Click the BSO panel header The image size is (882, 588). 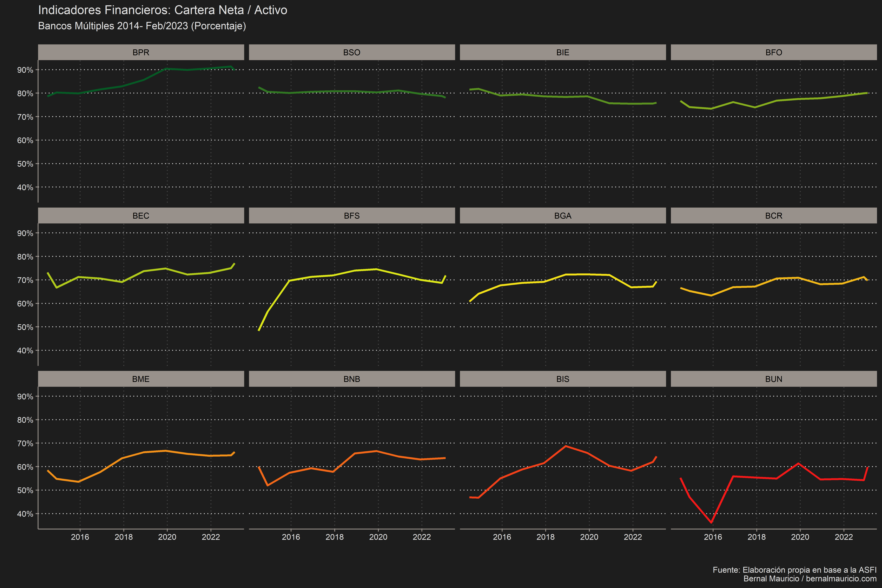(x=352, y=52)
